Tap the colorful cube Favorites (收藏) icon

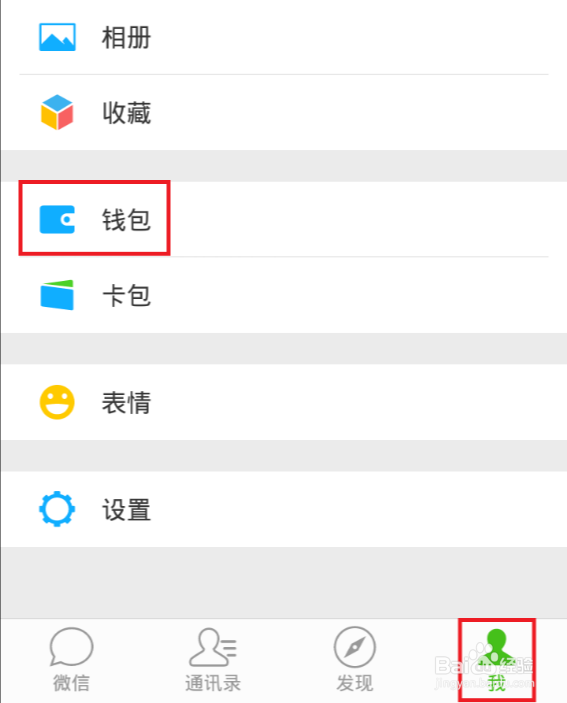pyautogui.click(x=57, y=112)
